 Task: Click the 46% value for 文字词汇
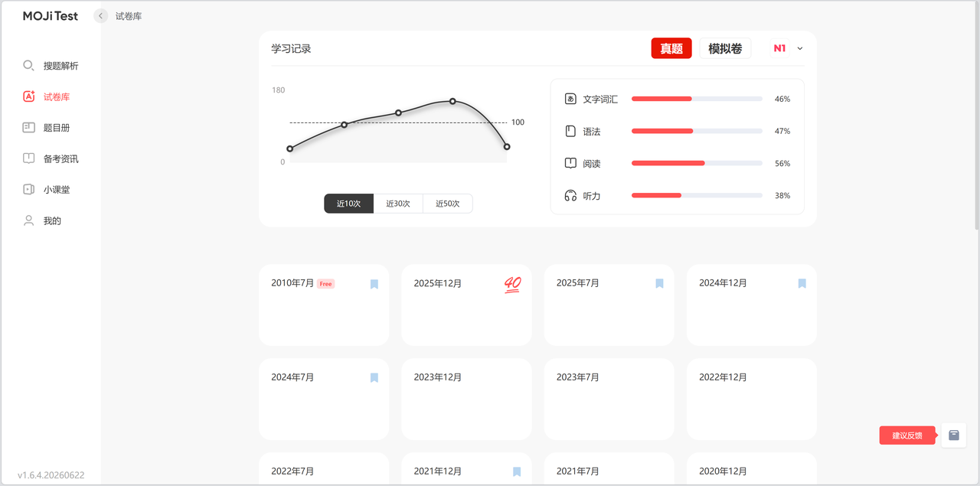pos(782,99)
